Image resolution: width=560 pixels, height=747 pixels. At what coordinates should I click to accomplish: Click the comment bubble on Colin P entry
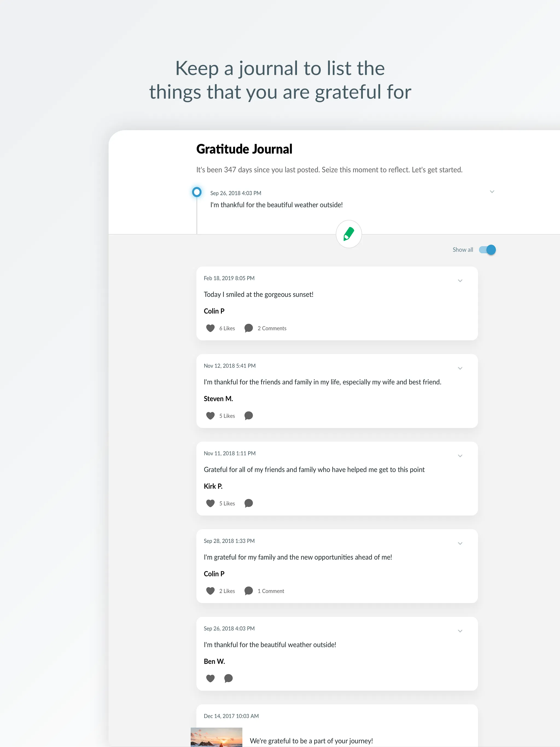pyautogui.click(x=249, y=328)
